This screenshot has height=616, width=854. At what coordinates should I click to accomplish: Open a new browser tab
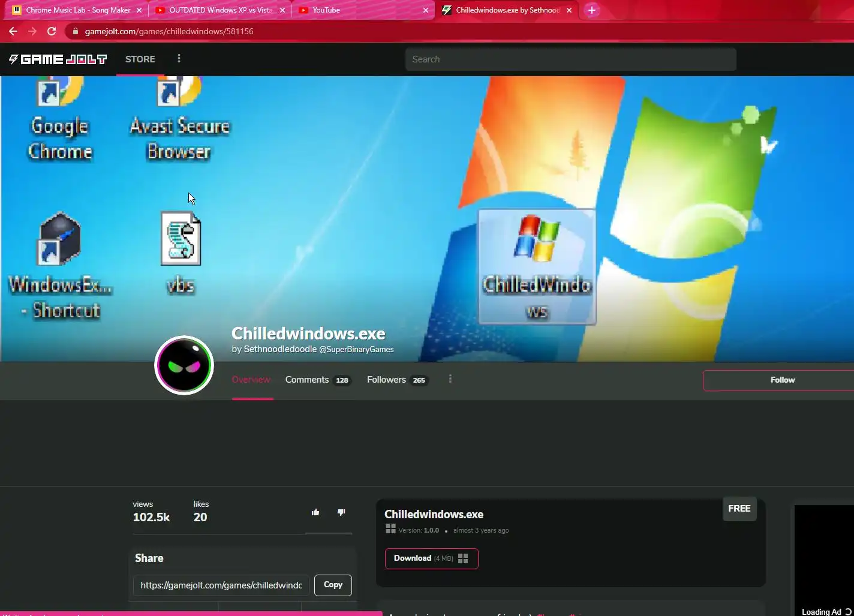click(592, 10)
